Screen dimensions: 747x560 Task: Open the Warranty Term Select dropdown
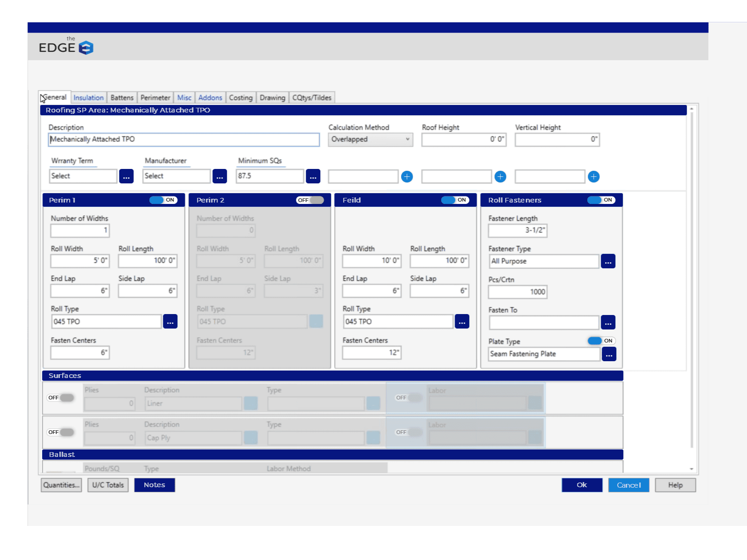tap(83, 176)
